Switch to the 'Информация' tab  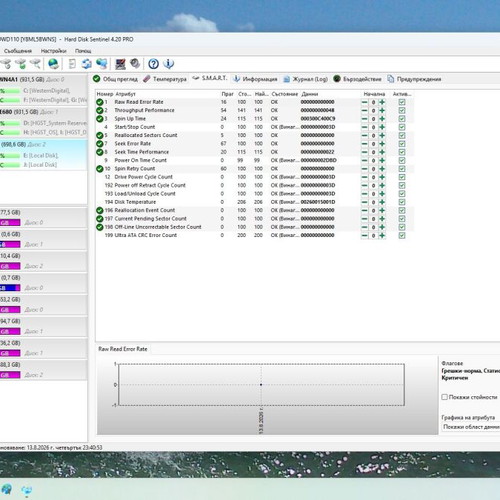(x=255, y=79)
